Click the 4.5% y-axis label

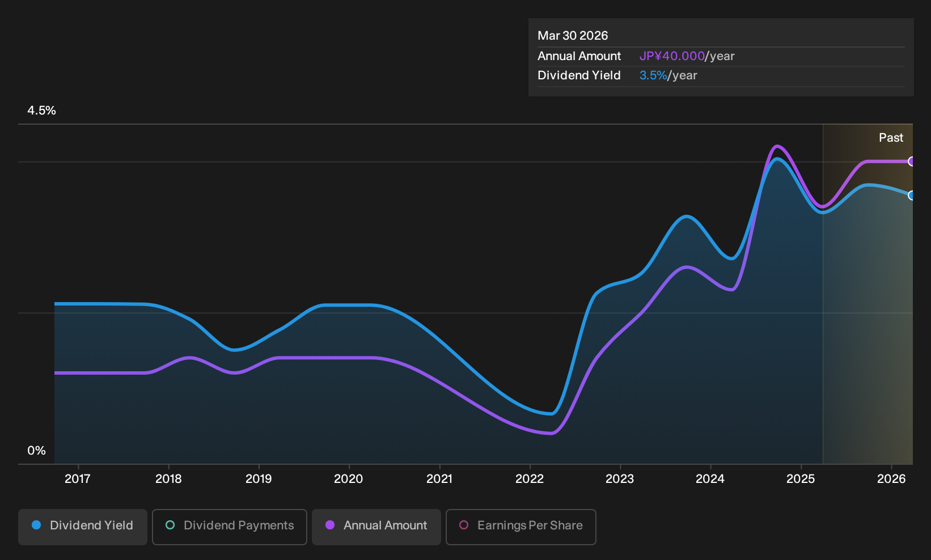coord(42,111)
